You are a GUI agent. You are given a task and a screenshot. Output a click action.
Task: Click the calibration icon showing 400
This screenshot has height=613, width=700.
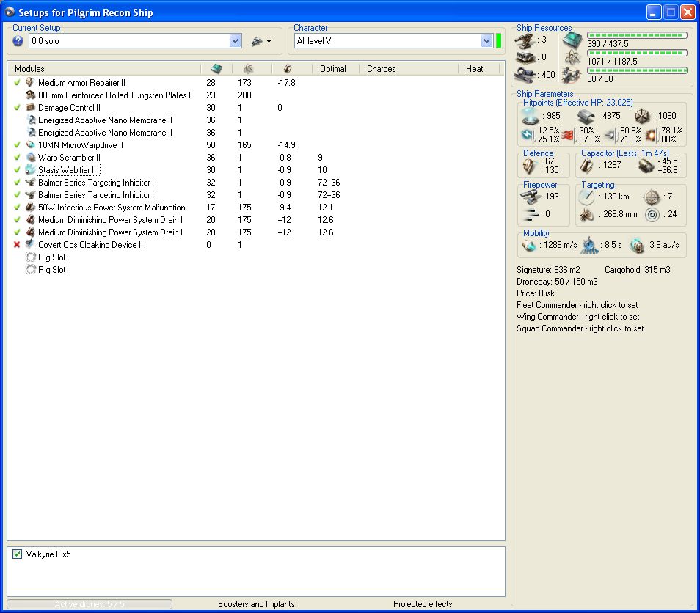pyautogui.click(x=525, y=75)
